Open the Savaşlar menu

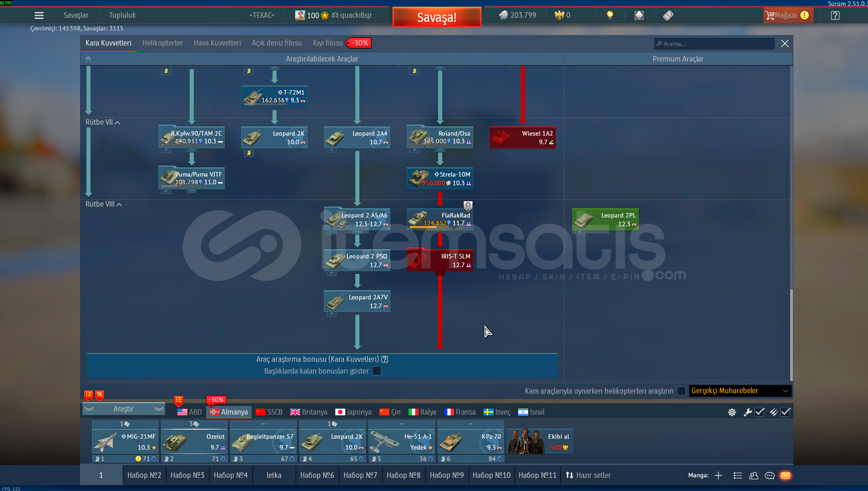pos(76,15)
